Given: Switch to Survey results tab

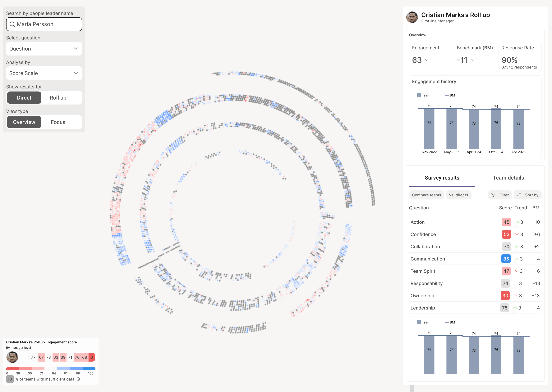Looking at the screenshot, I should 442,178.
